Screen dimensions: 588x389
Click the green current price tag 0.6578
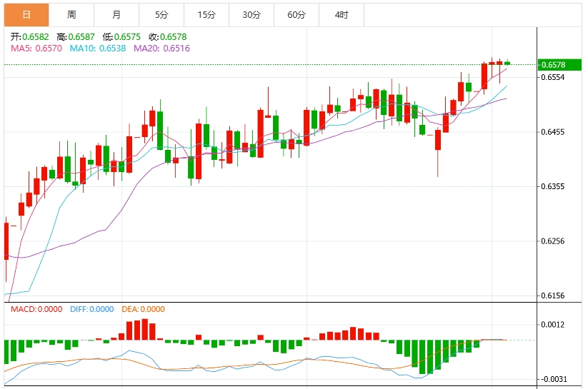click(x=559, y=65)
